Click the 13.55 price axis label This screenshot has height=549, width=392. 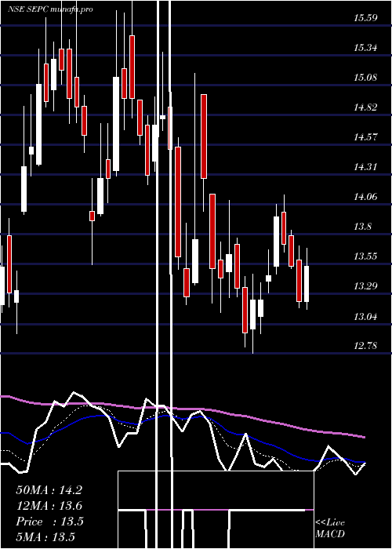[x=365, y=256]
